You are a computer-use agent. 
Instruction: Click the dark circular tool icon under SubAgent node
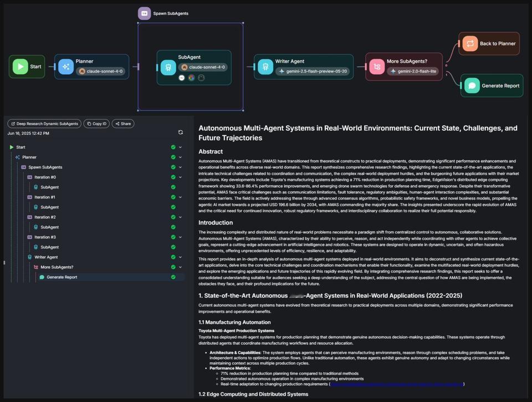(x=201, y=78)
